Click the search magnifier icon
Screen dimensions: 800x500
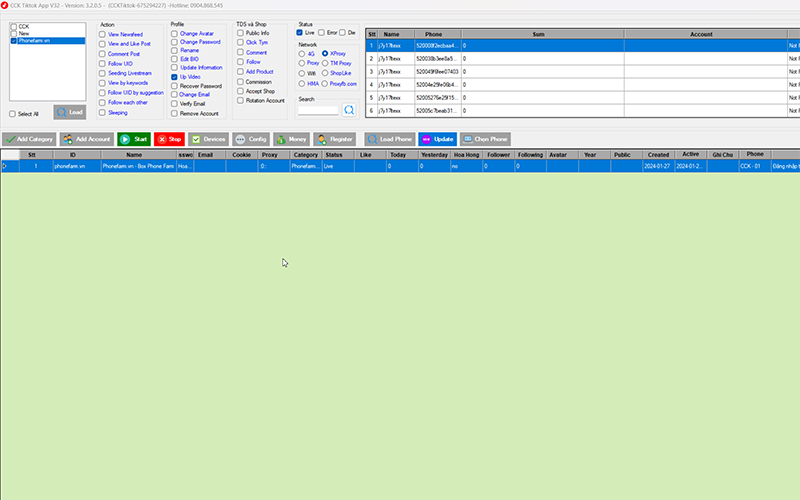[350, 110]
